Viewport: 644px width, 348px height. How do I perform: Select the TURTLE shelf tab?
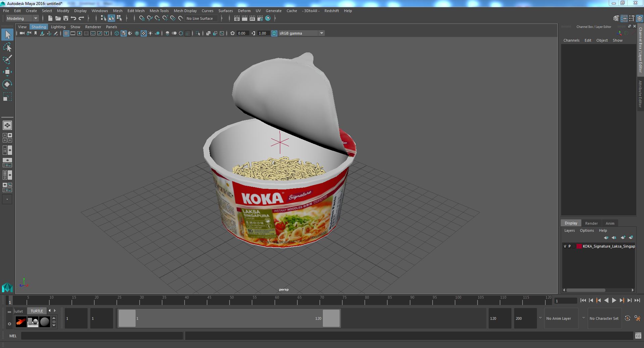pos(37,311)
